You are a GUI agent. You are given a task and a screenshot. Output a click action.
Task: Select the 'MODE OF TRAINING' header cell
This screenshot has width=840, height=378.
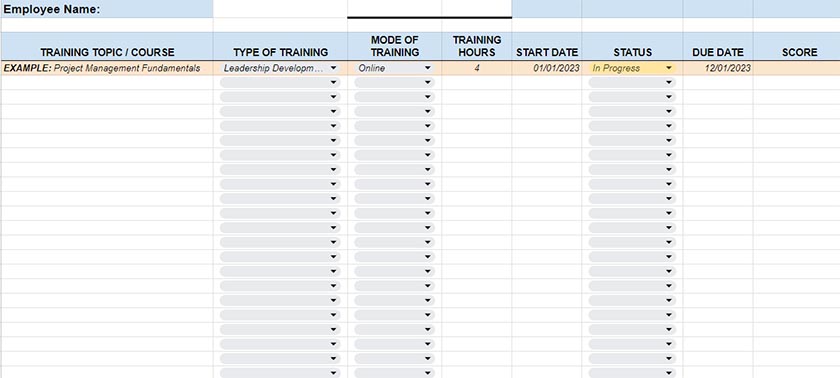coord(394,47)
